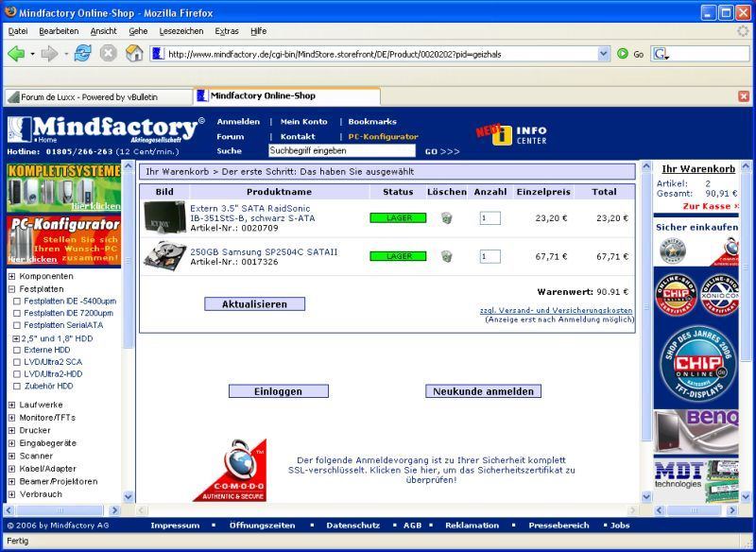The width and height of the screenshot is (756, 552).
Task: Expand the Drucker category
Action: tap(12, 430)
